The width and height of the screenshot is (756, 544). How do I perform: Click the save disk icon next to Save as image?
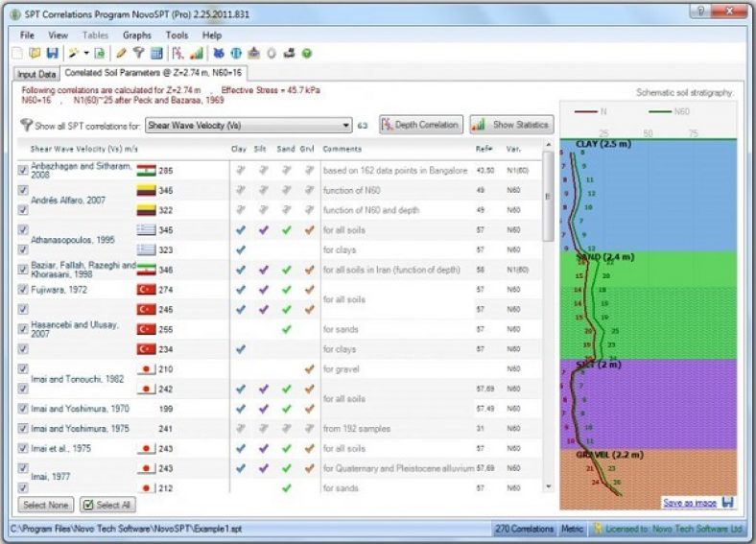727,503
